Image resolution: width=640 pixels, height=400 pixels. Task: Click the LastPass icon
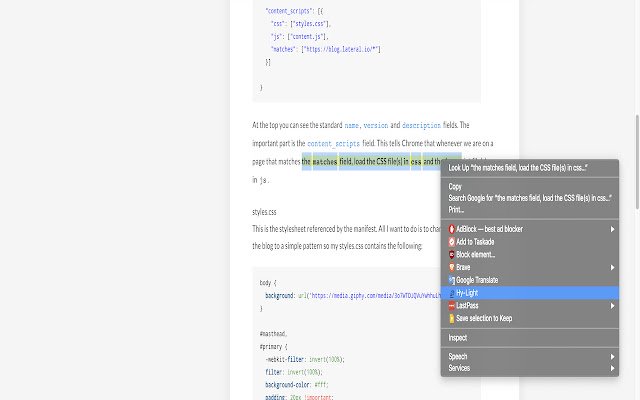pos(451,306)
